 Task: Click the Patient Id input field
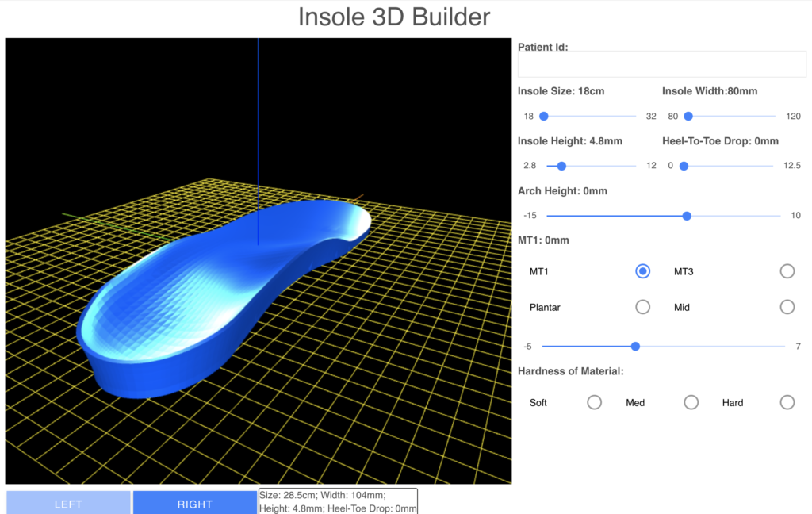662,64
